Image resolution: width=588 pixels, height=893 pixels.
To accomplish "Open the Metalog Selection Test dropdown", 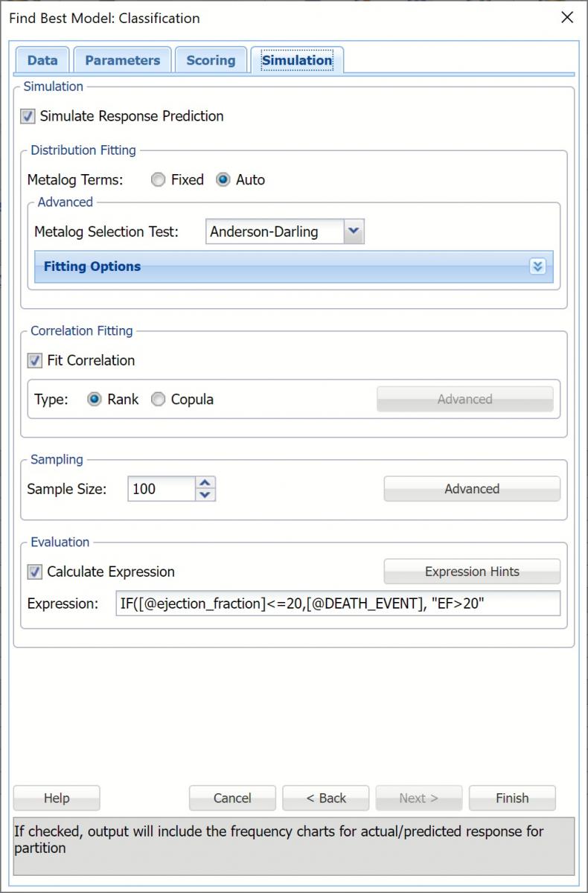I will [354, 231].
